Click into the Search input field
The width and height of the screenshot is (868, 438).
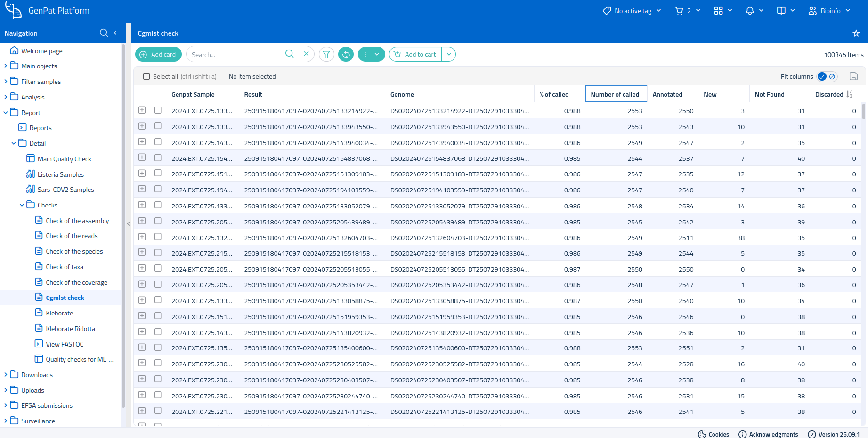(235, 55)
